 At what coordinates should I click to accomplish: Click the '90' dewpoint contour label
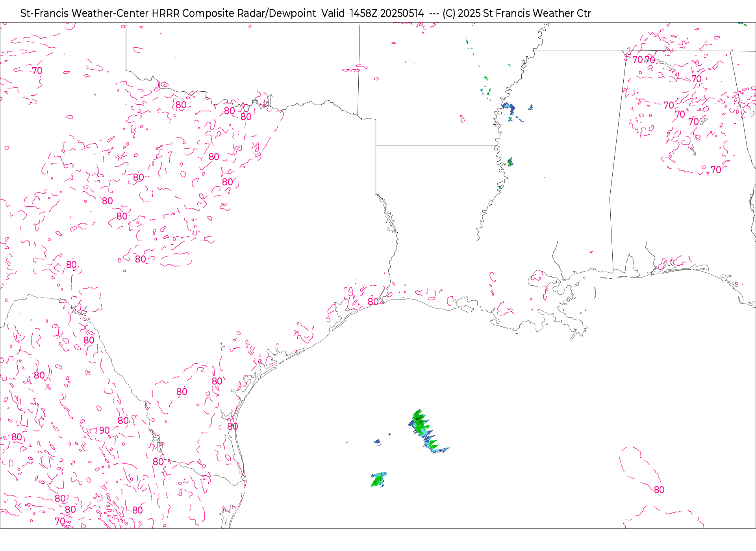(104, 430)
